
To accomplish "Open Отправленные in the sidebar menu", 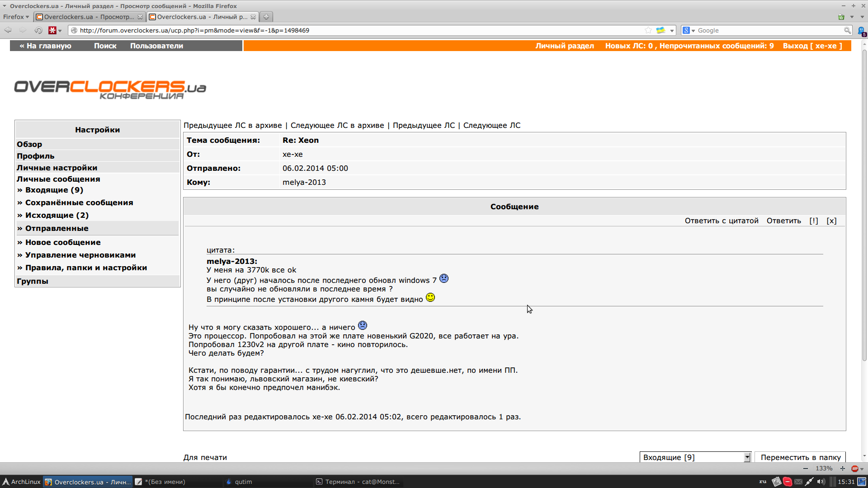I will (x=57, y=228).
